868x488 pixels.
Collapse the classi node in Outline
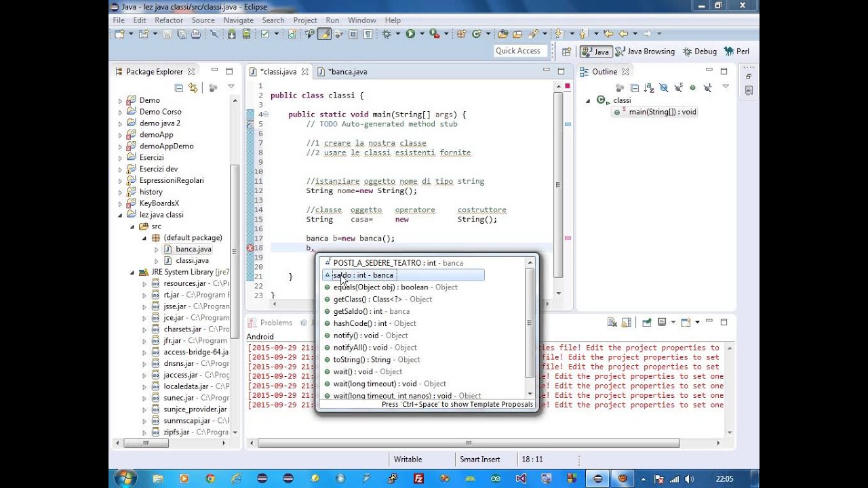click(588, 100)
